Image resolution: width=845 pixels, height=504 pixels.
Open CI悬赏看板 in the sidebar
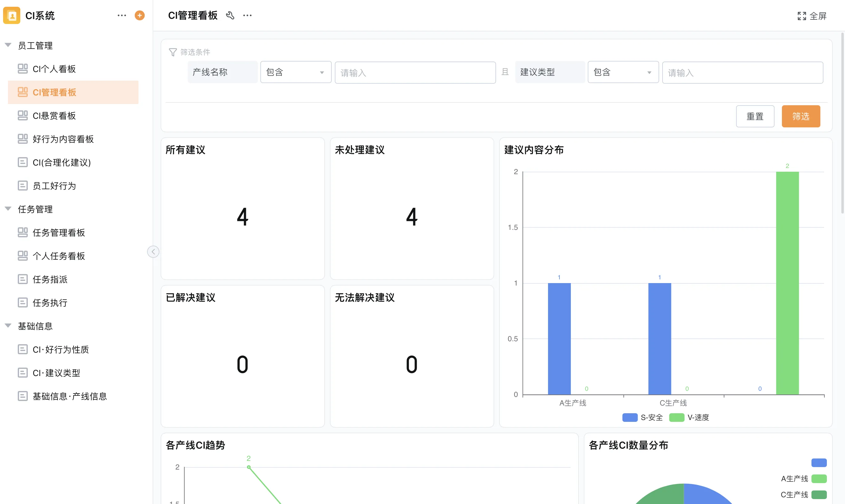[x=54, y=116]
